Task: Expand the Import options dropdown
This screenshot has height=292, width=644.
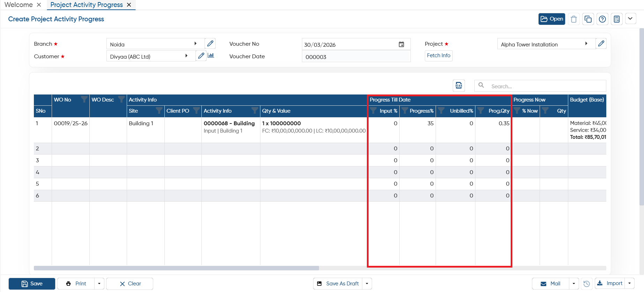Action: pyautogui.click(x=630, y=284)
